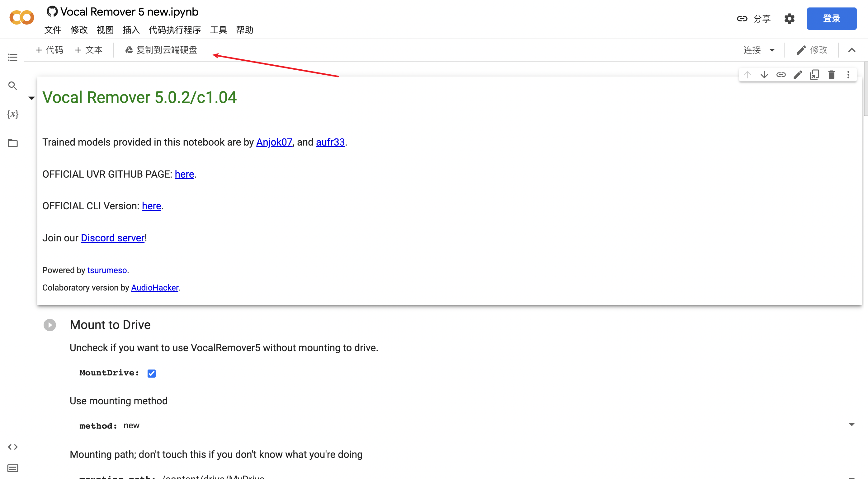Open the Discord server link
The height and width of the screenshot is (479, 868).
pos(112,238)
